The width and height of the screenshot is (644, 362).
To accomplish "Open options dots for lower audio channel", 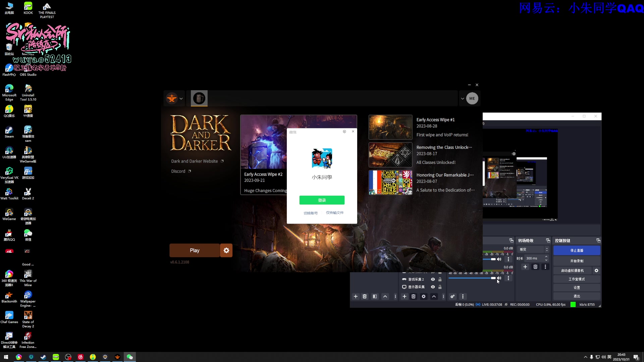I will pos(508,278).
